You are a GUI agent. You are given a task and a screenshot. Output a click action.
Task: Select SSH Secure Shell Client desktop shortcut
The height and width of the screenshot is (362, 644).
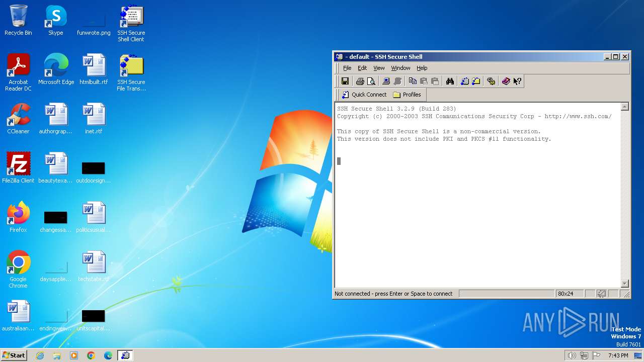click(131, 24)
